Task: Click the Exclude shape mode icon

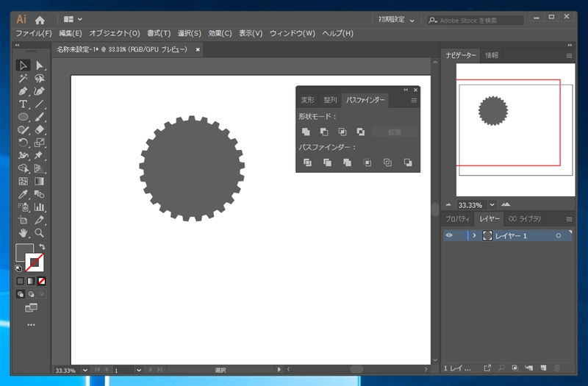Action: coord(360,132)
